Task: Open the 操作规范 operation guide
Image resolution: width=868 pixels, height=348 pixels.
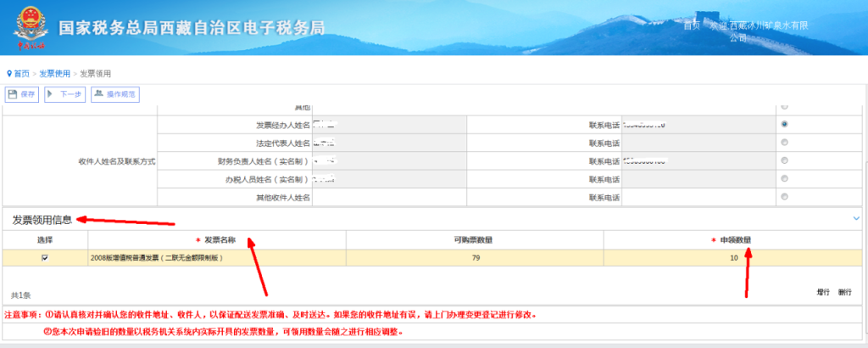Action: pyautogui.click(x=114, y=94)
